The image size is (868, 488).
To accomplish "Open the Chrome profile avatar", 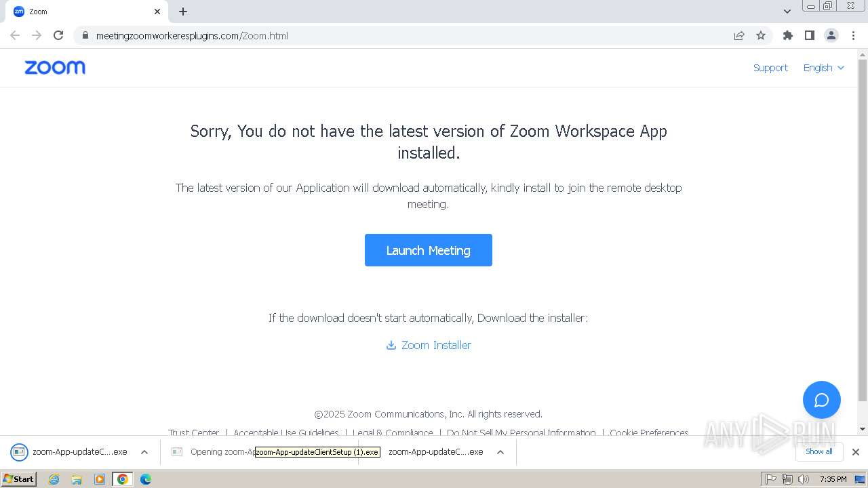I will 831,35.
